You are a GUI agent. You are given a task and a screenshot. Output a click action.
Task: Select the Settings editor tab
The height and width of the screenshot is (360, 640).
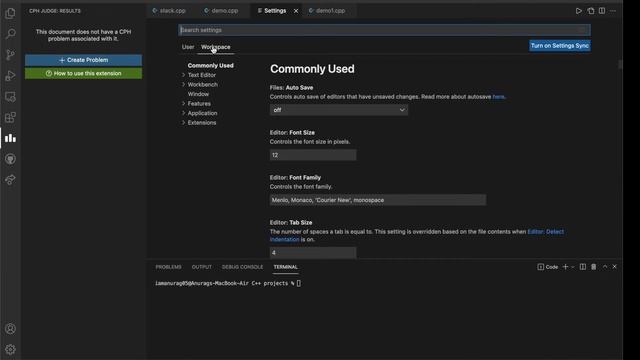(x=275, y=11)
